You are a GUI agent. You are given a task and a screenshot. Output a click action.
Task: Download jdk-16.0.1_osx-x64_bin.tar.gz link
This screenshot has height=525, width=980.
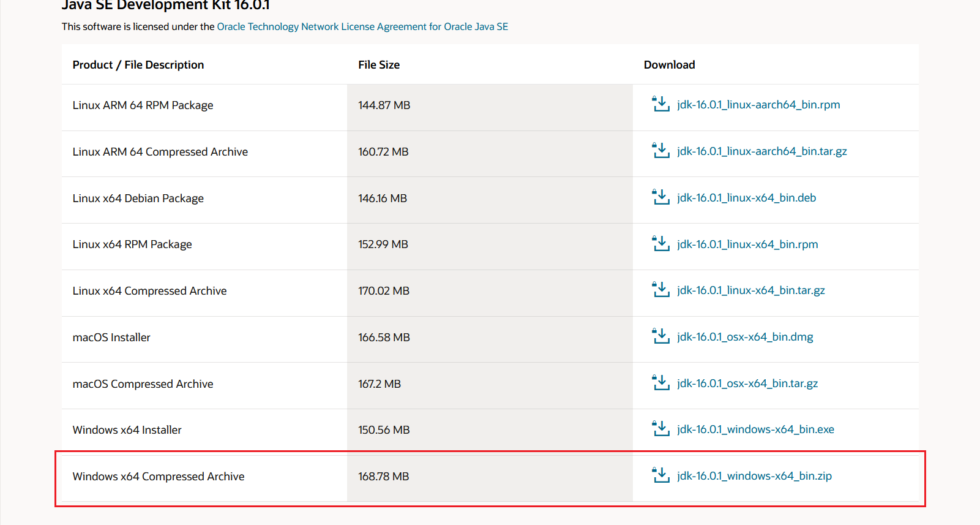coord(747,383)
